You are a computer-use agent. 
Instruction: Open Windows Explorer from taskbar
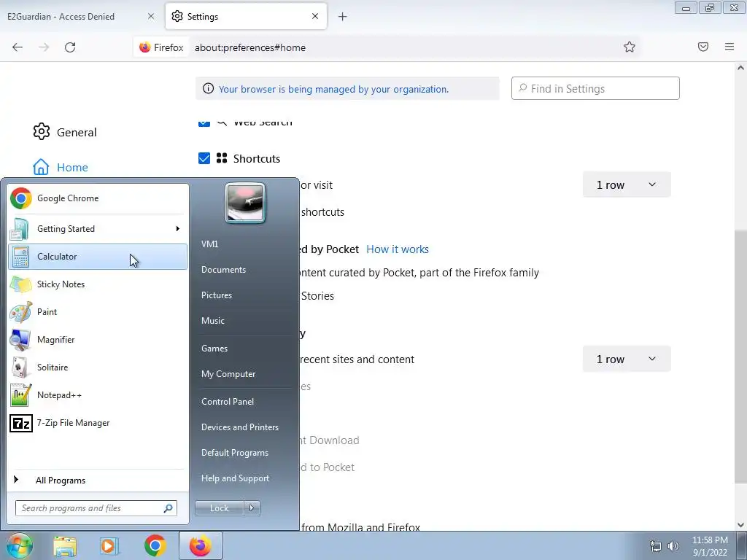(x=65, y=546)
